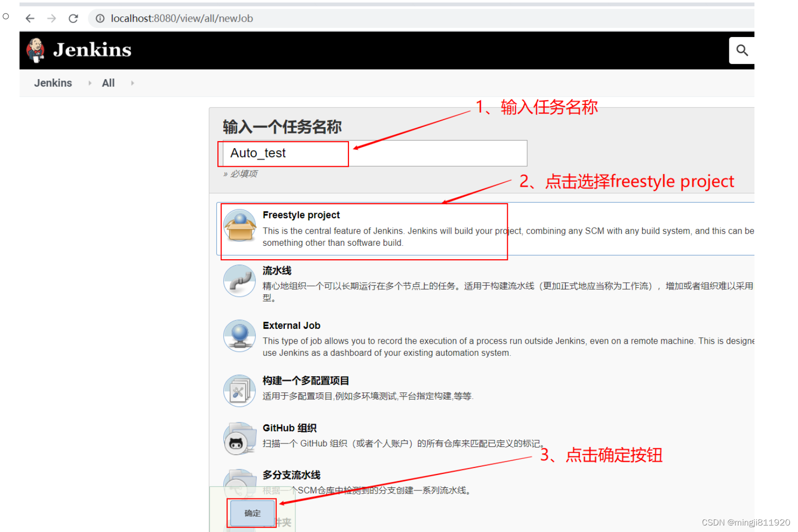
Task: Open the All breadcrumb link
Action: click(108, 83)
